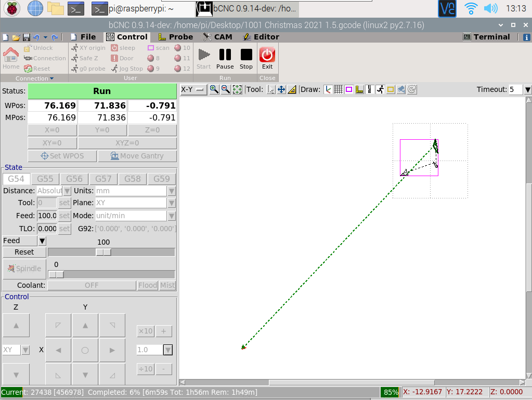
Task: Run the XY origin user command
Action: point(88,48)
